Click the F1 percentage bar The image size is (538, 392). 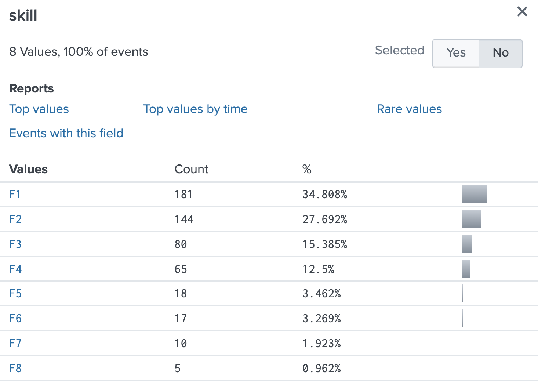(474, 194)
